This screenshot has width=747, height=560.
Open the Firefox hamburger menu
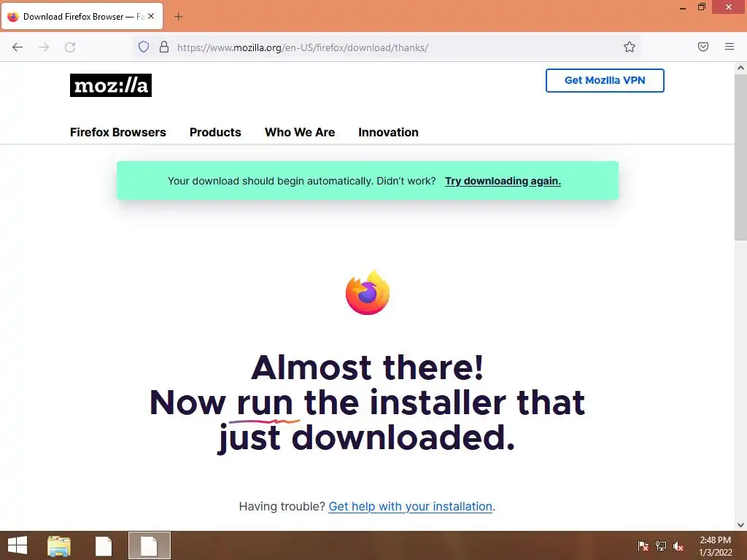pyautogui.click(x=729, y=47)
